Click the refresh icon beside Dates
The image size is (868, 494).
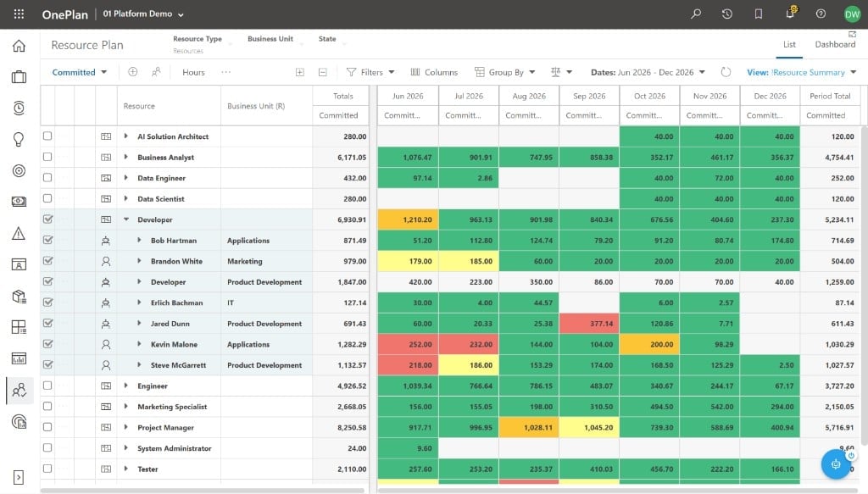point(726,72)
